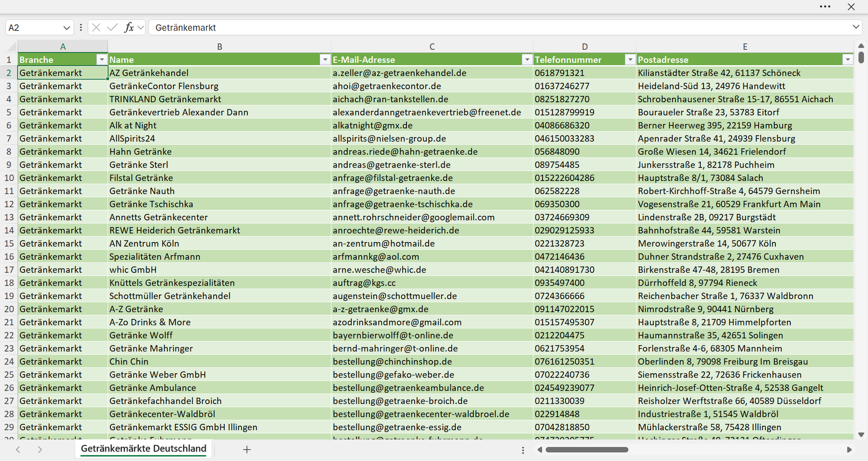Image resolution: width=868 pixels, height=461 pixels.
Task: Close the window with X button
Action: point(851,7)
